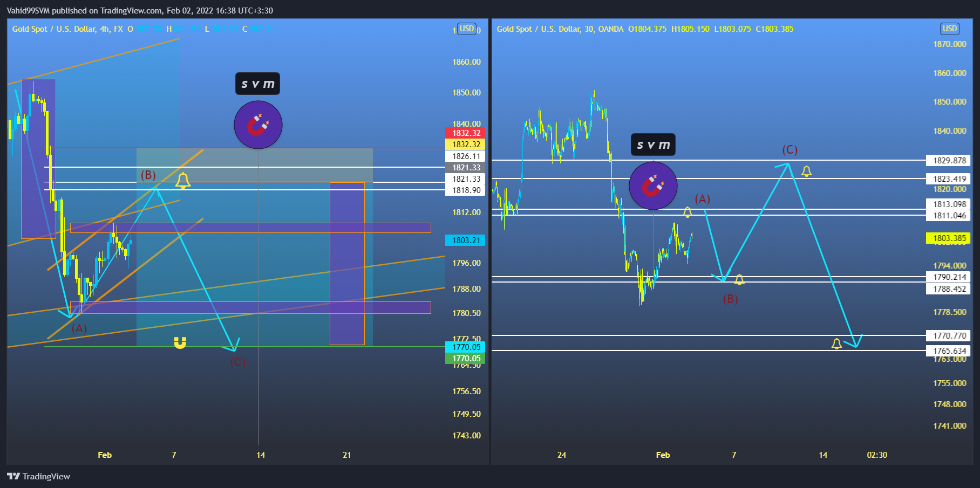Click the 1829.878 level label

[x=948, y=161]
